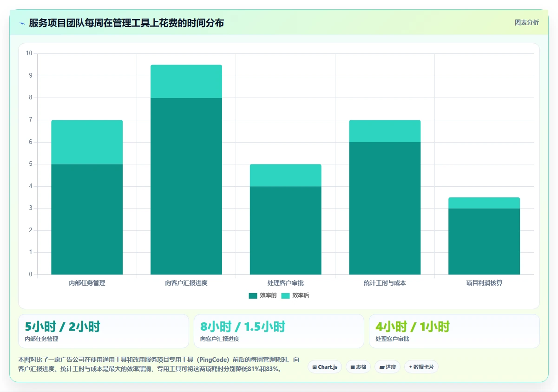Click the 向客户汇报进度 x-axis label
The image size is (558, 392).
pyautogui.click(x=186, y=283)
